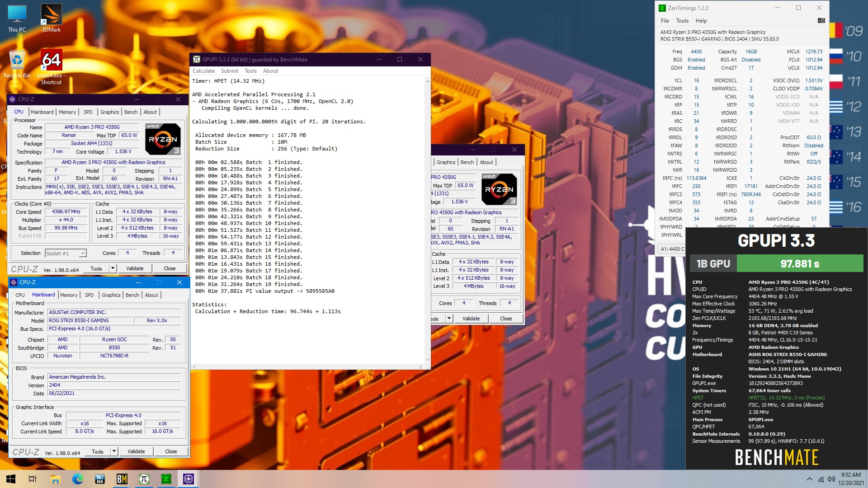Click the BIOS Version 2404 field
Viewport: 868px width, 488px height.
tap(114, 385)
